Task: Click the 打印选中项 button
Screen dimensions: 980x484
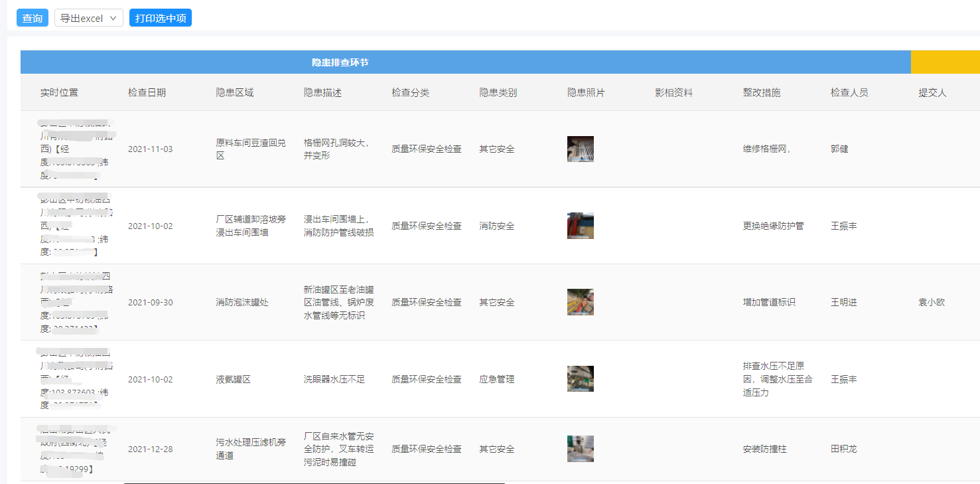Action: click(x=160, y=17)
